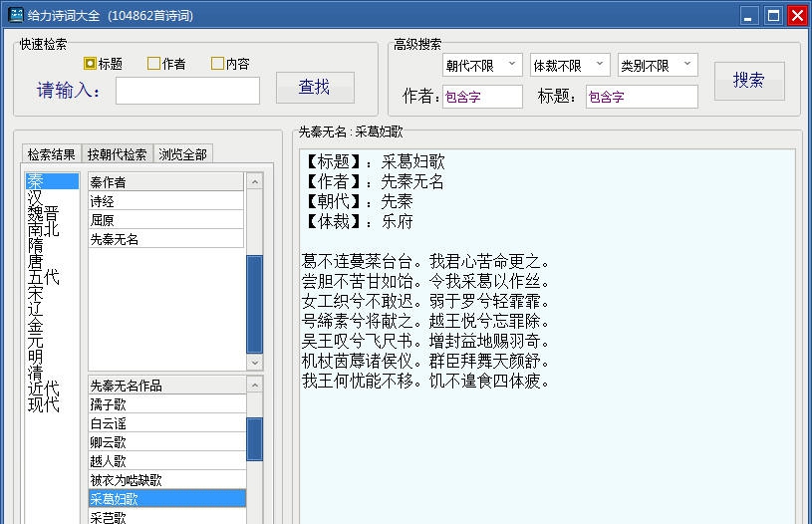The image size is (812, 524).
Task: Enable the 内容 search option
Action: (x=230, y=64)
